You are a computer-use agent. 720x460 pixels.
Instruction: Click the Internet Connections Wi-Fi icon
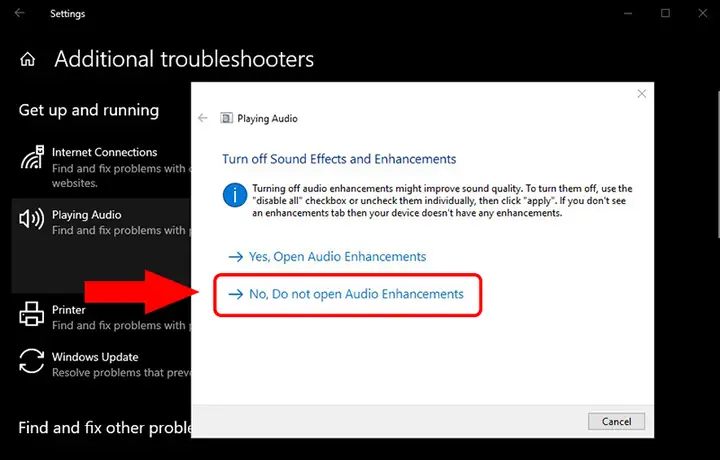(x=32, y=157)
